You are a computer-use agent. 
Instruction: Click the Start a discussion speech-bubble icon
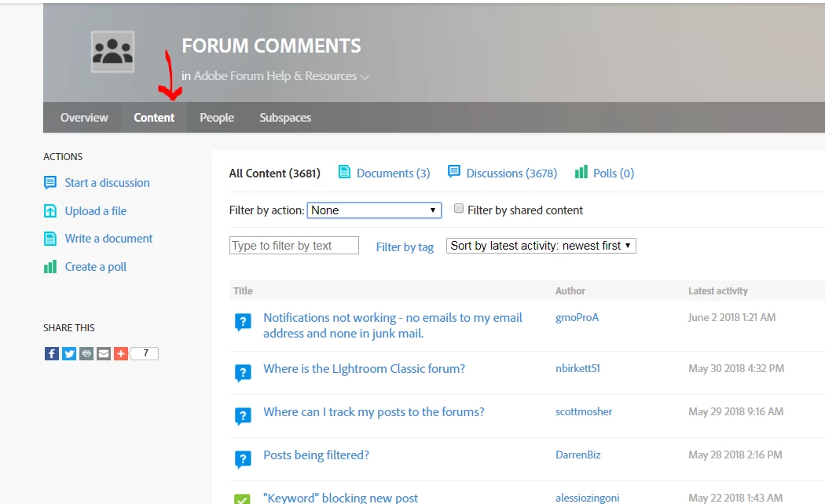(50, 183)
